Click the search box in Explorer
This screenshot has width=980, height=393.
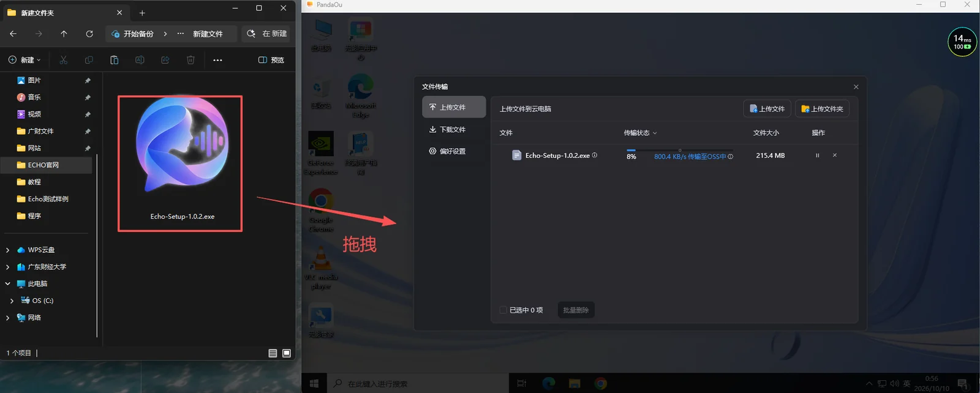[x=267, y=34]
